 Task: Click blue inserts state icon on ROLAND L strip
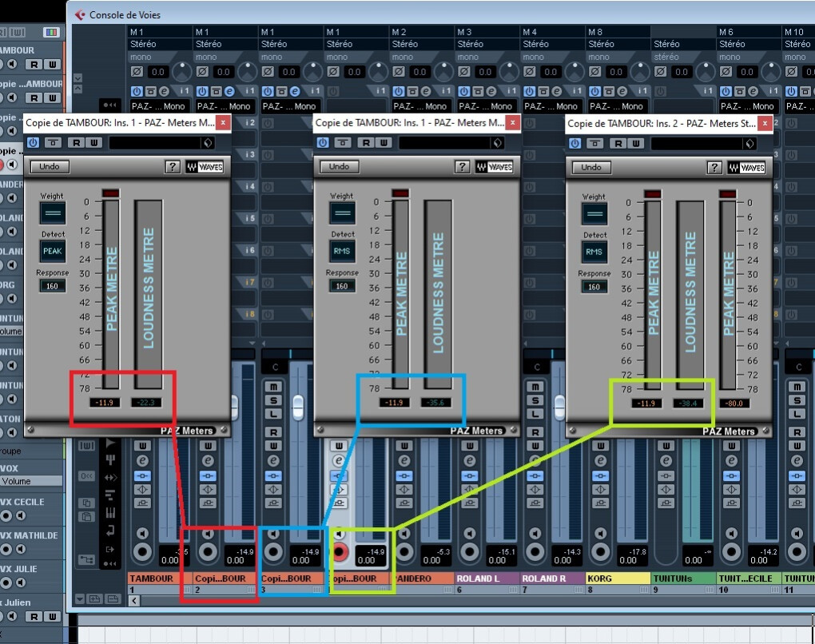(469, 475)
